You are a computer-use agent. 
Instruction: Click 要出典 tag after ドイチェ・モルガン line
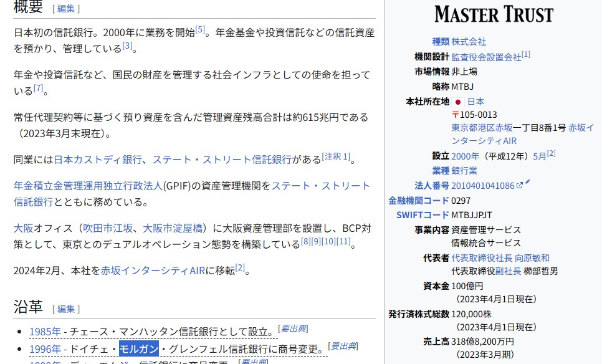[x=343, y=347]
